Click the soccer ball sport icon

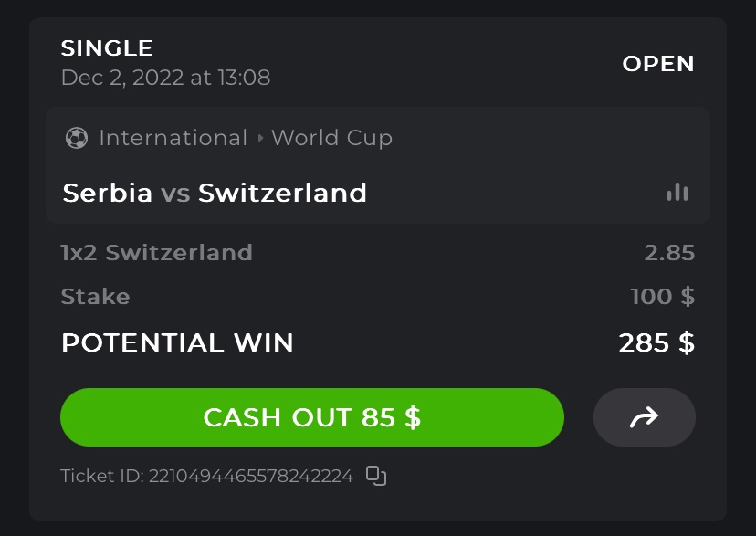coord(77,138)
